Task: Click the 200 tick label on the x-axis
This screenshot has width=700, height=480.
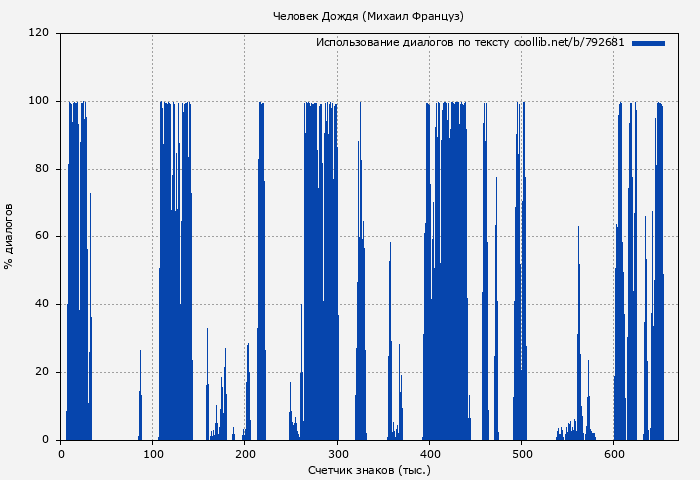Action: coord(245,454)
